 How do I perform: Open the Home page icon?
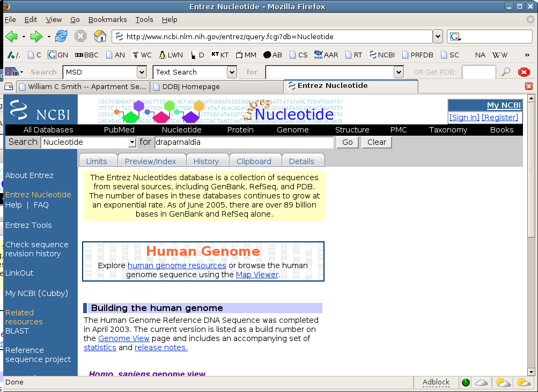pos(100,36)
